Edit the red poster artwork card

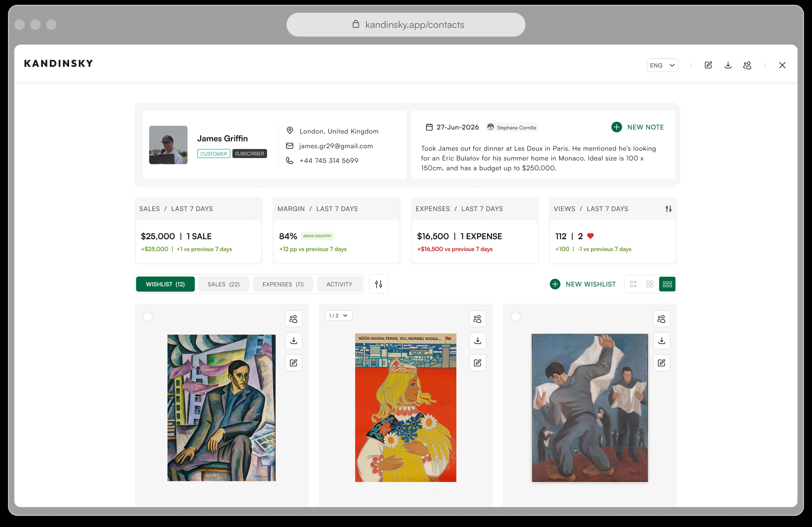point(477,363)
